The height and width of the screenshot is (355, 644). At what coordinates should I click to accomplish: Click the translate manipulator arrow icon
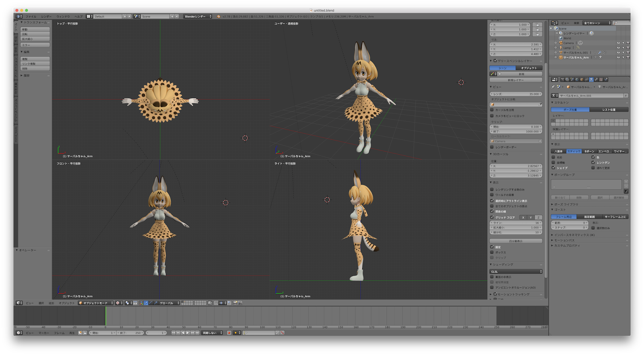[x=146, y=303]
